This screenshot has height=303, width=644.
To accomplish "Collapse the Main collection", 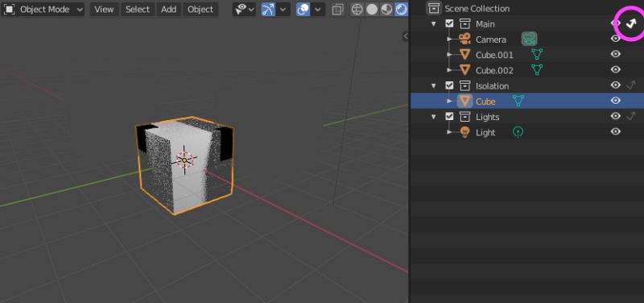I will (x=433, y=24).
